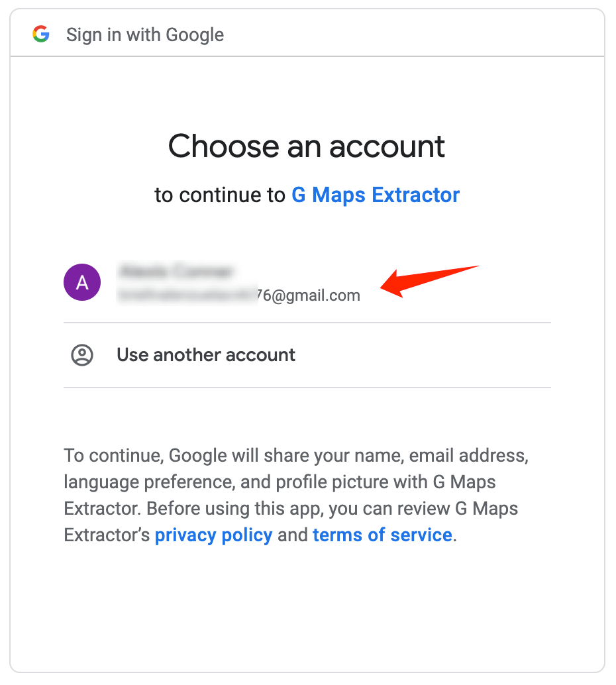Choose the account ending in 76@gmail.com
The width and height of the screenshot is (616, 685).
pos(307,282)
